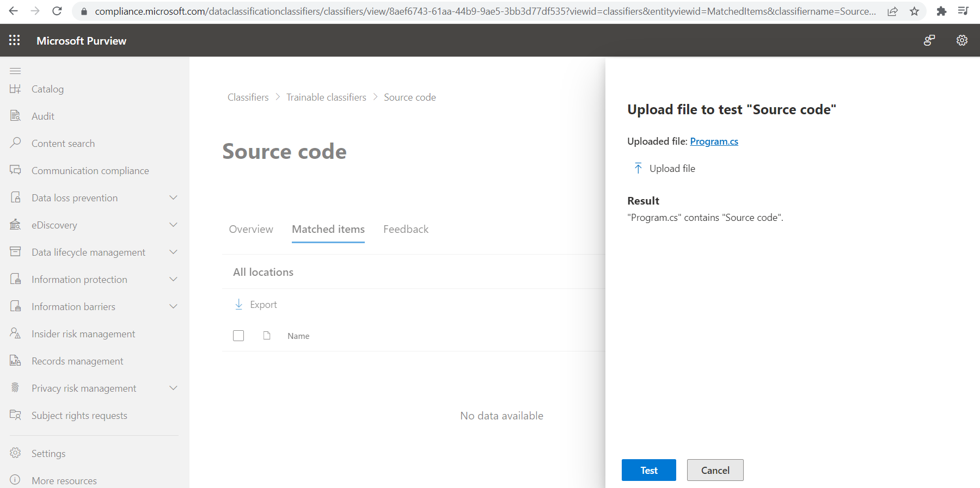
Task: Click the browser reload icon
Action: point(57,11)
